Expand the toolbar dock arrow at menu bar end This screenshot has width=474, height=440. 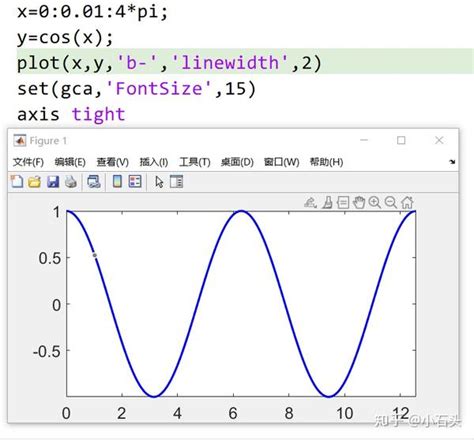point(452,162)
